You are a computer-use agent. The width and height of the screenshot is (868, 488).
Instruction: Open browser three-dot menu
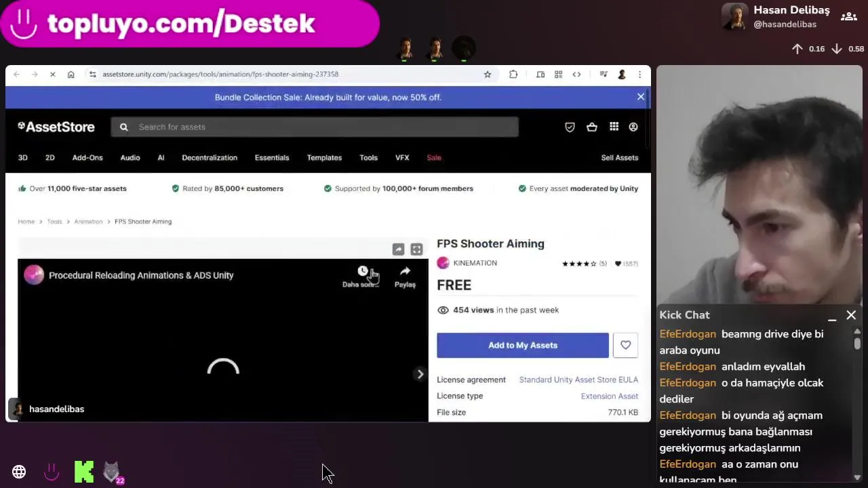[x=639, y=75]
